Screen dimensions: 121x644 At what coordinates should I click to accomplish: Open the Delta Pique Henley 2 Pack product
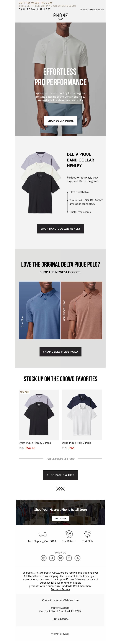point(35,443)
